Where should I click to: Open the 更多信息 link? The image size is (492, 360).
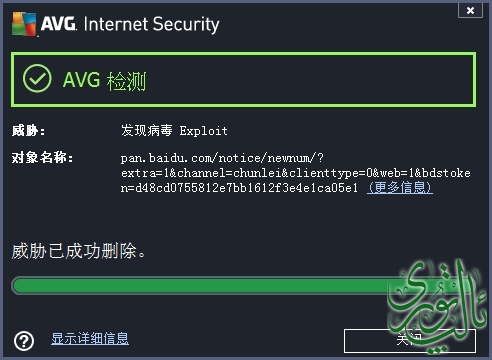pos(400,187)
